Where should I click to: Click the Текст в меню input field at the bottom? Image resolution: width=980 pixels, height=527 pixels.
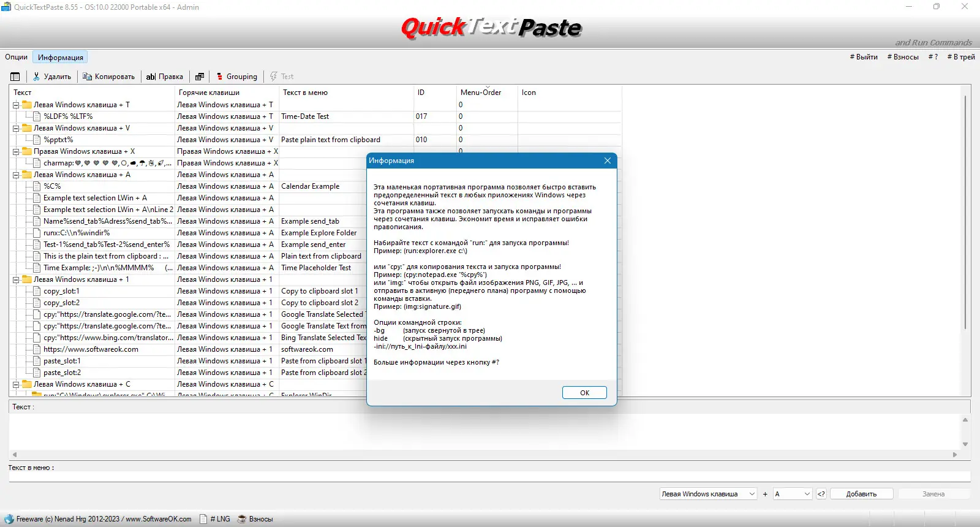click(x=489, y=477)
